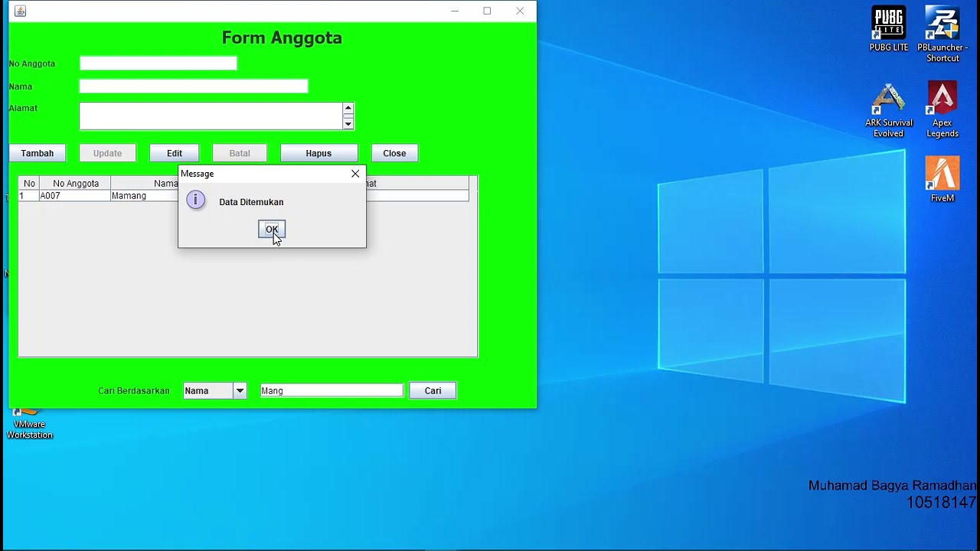980x551 pixels.
Task: Click the info icon in Message dialog
Action: pyautogui.click(x=196, y=201)
